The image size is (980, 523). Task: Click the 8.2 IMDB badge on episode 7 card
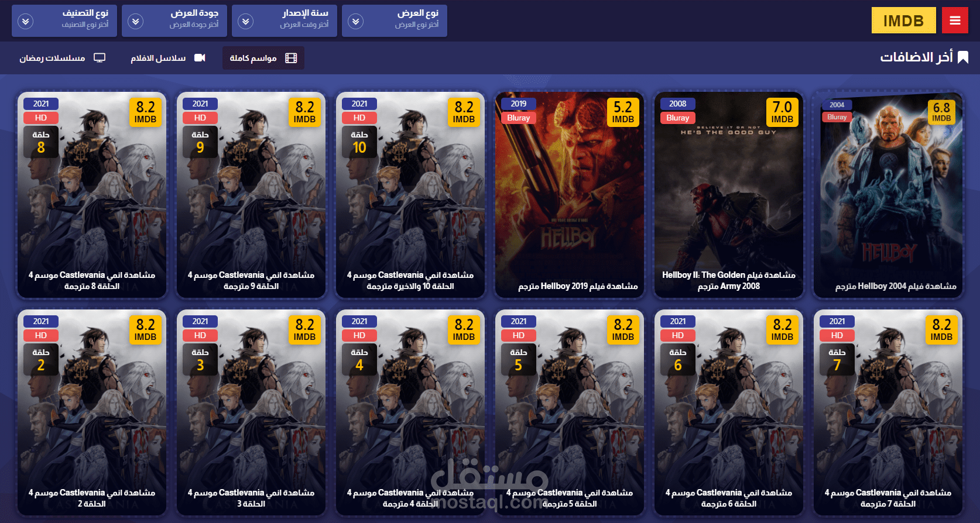coord(941,329)
